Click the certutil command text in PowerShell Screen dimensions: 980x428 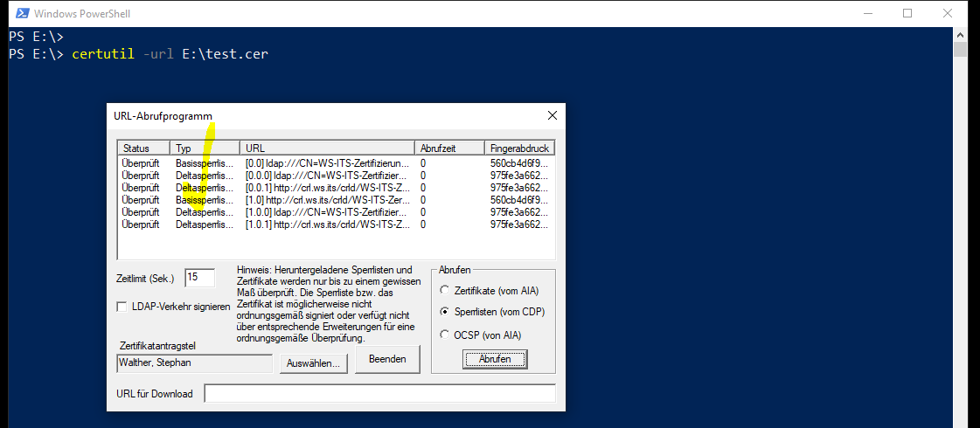click(103, 54)
